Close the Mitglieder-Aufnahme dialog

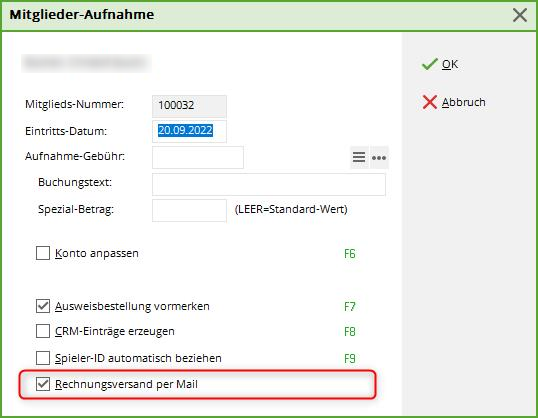pyautogui.click(x=520, y=15)
